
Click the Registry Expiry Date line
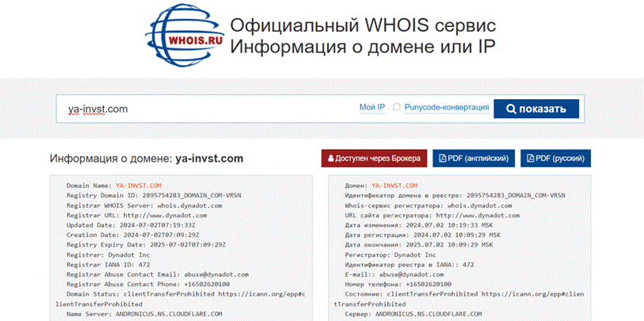point(147,245)
